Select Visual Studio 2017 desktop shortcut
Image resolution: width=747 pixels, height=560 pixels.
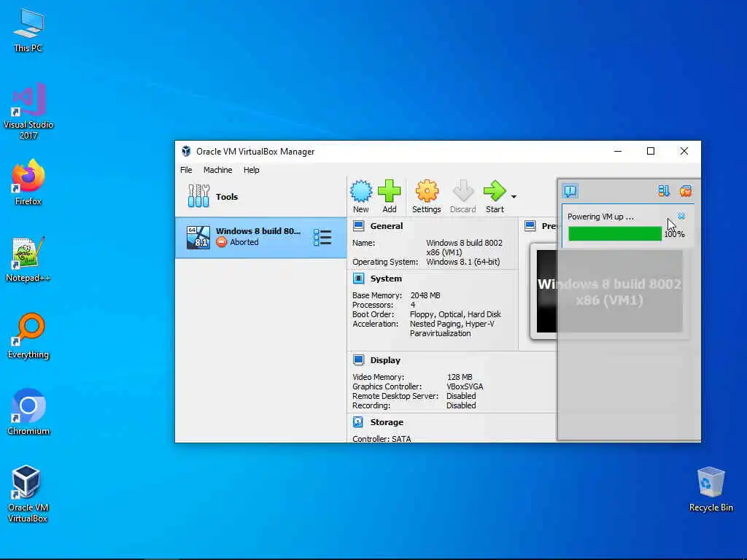pos(28,111)
